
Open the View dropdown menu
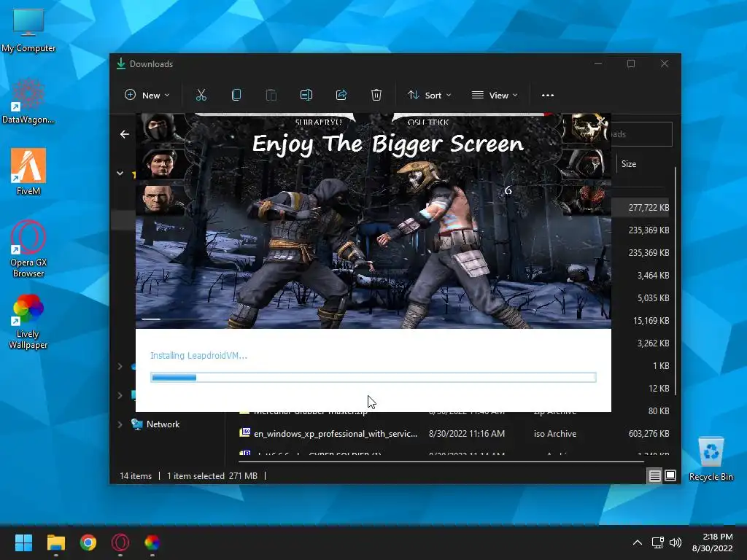(495, 96)
